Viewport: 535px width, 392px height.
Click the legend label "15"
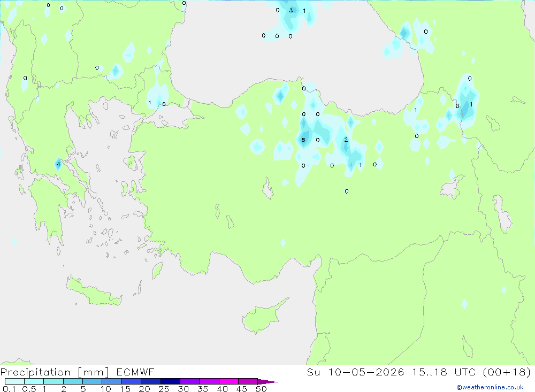pyautogui.click(x=125, y=389)
